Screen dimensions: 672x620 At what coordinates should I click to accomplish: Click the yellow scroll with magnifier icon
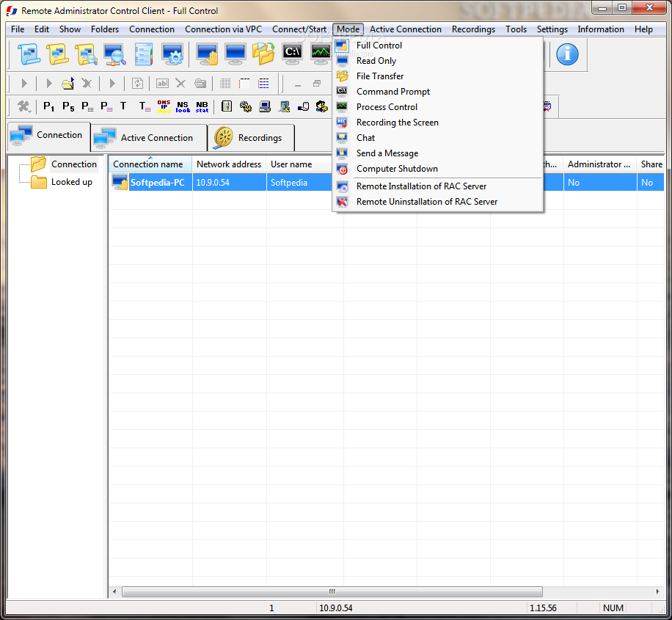coord(86,54)
